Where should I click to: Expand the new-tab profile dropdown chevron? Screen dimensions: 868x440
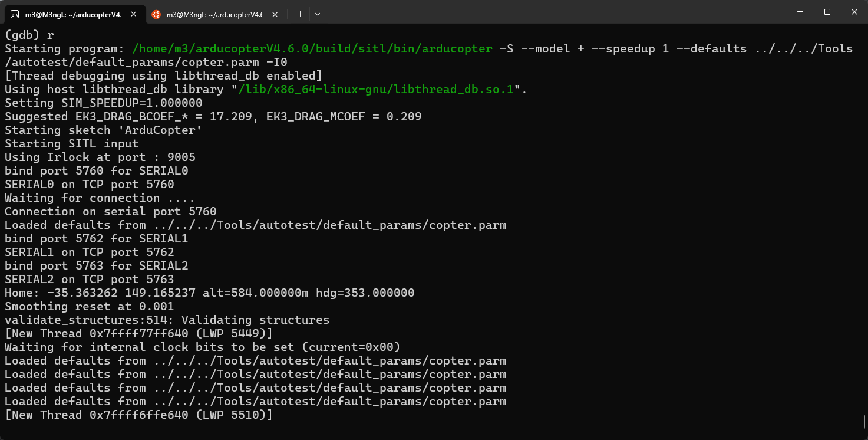318,14
